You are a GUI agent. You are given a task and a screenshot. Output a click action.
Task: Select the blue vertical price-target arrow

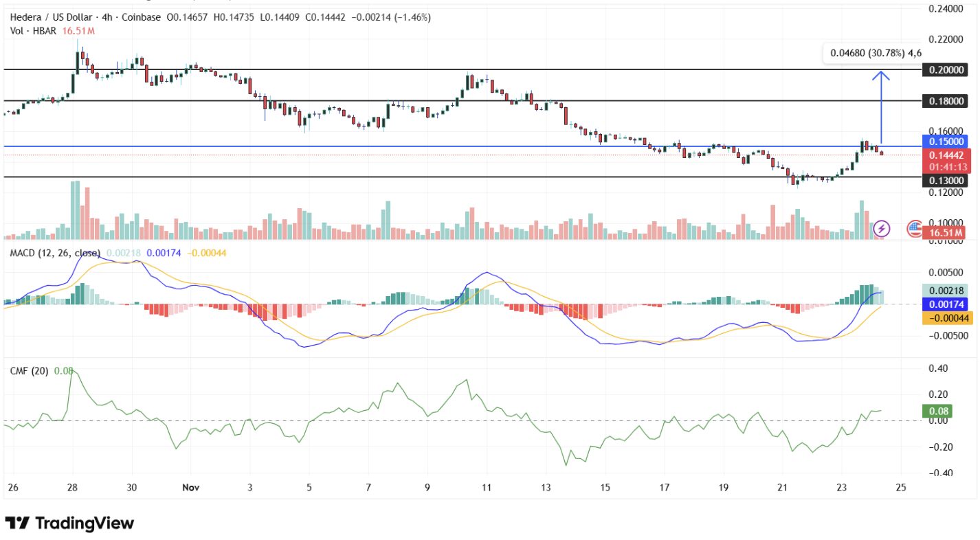click(881, 110)
